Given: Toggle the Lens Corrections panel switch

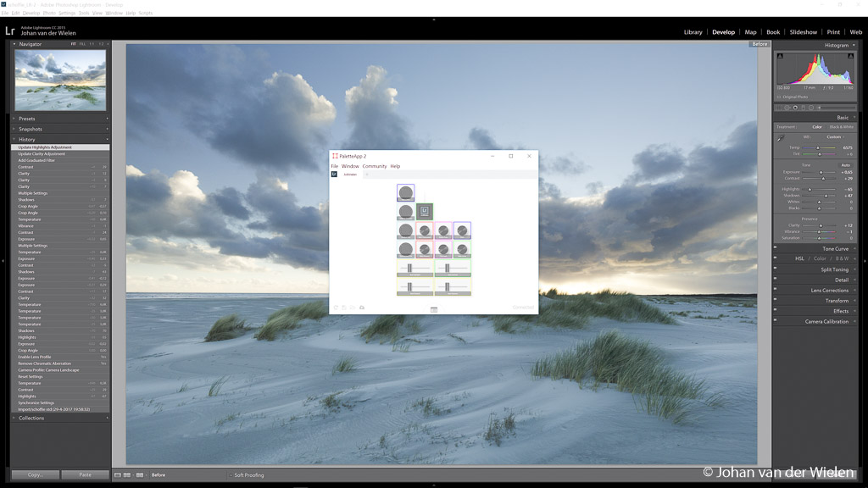Looking at the screenshot, I should pyautogui.click(x=775, y=289).
